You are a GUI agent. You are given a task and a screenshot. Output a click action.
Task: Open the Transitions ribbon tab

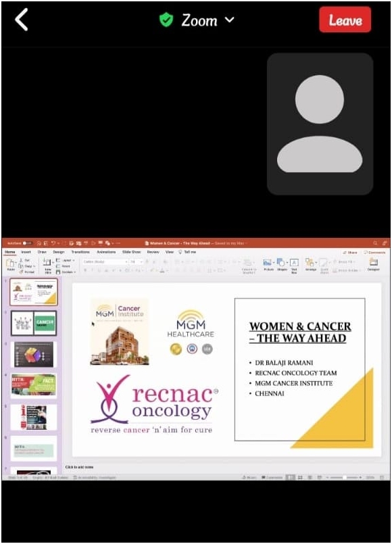point(80,252)
